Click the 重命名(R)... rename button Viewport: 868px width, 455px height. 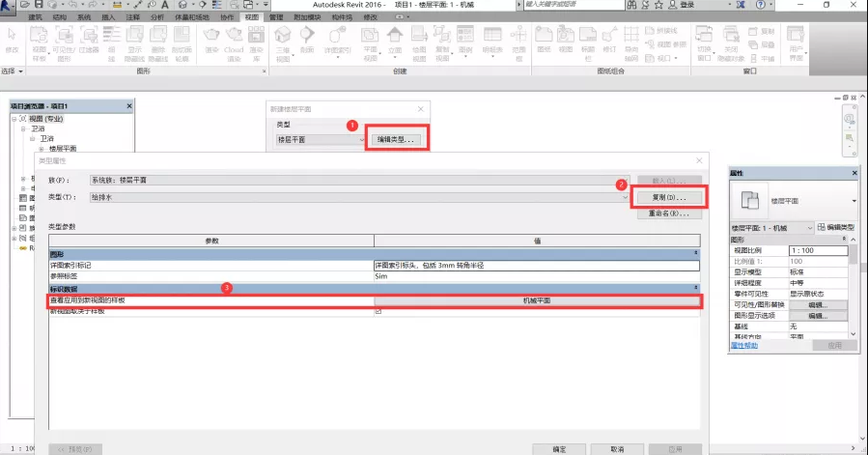pos(669,213)
